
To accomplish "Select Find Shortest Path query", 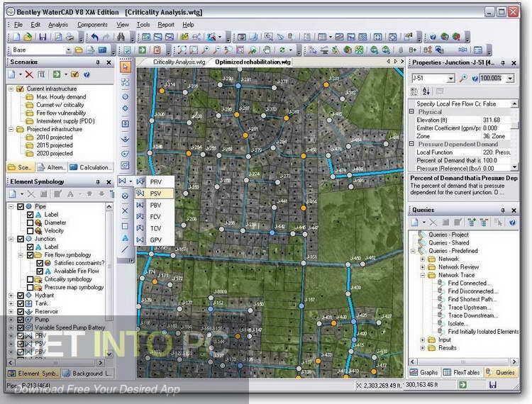I will [x=472, y=299].
